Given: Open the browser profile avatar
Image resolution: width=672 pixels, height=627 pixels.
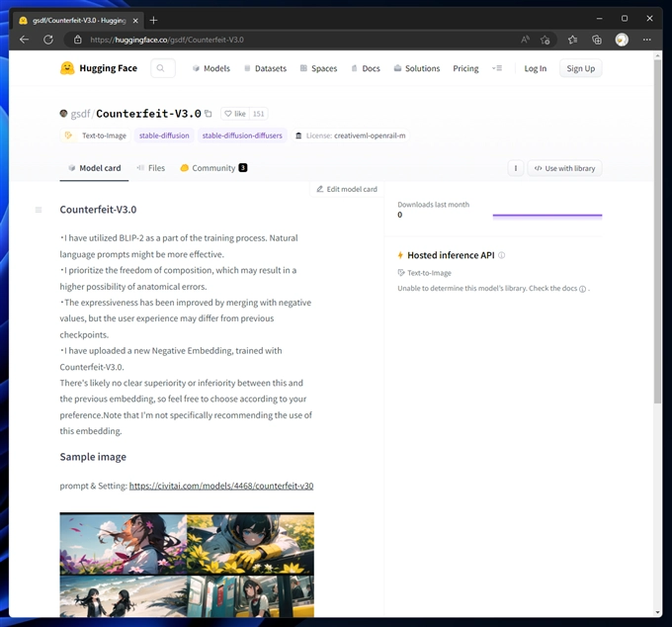Looking at the screenshot, I should click(622, 40).
